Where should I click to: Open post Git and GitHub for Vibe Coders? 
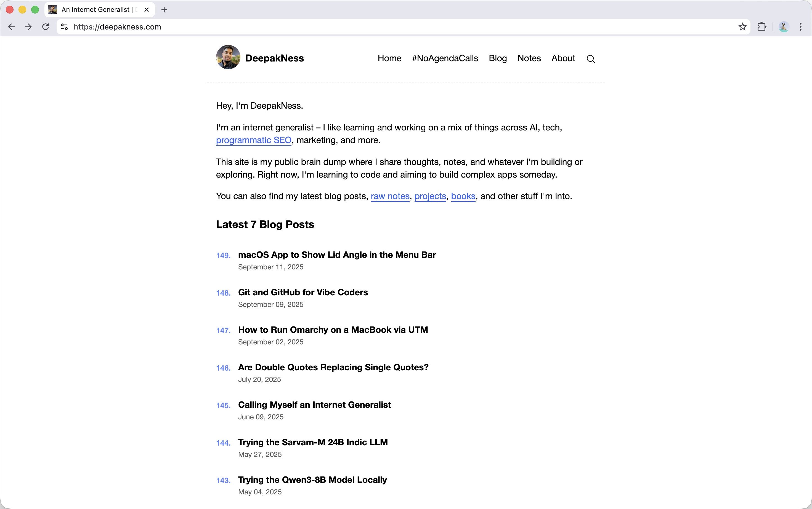302,292
